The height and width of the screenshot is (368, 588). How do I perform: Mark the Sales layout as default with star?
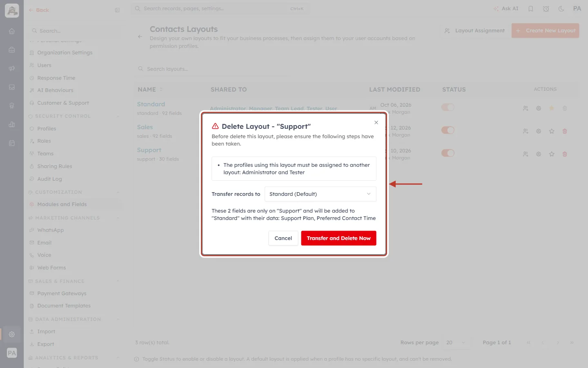click(552, 131)
